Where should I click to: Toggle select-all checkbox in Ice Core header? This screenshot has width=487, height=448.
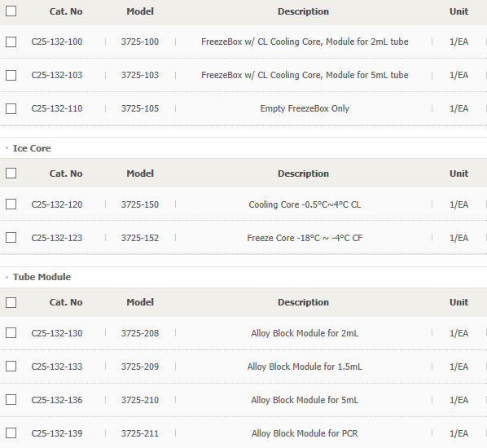(11, 173)
